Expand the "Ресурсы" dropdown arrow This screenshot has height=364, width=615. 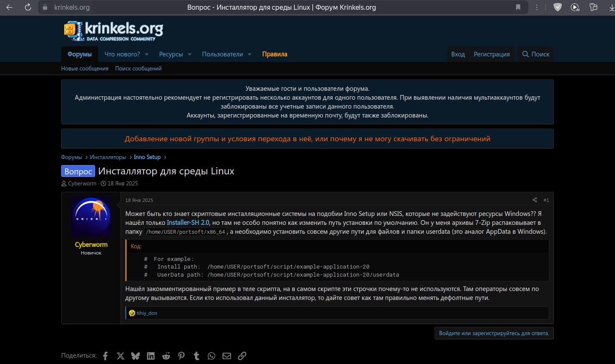point(189,54)
